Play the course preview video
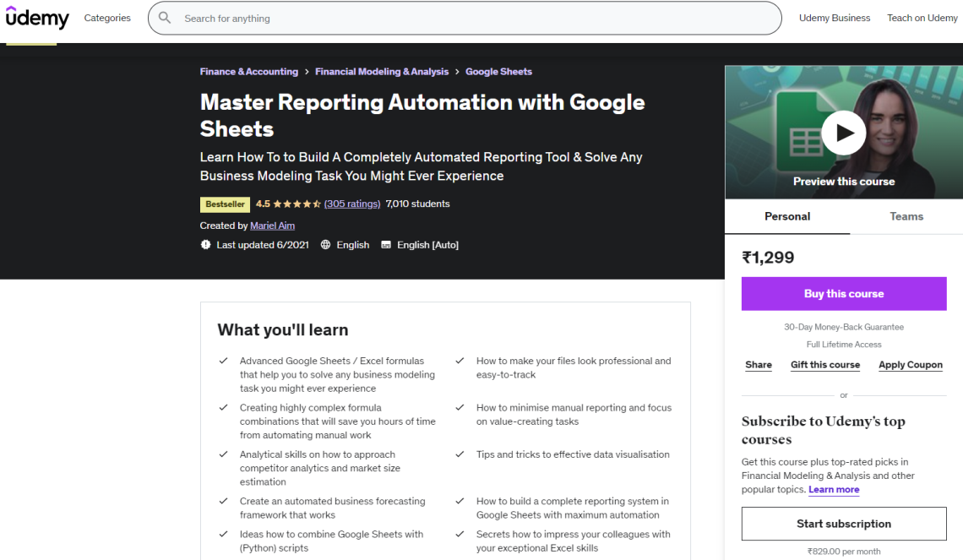 coord(843,133)
